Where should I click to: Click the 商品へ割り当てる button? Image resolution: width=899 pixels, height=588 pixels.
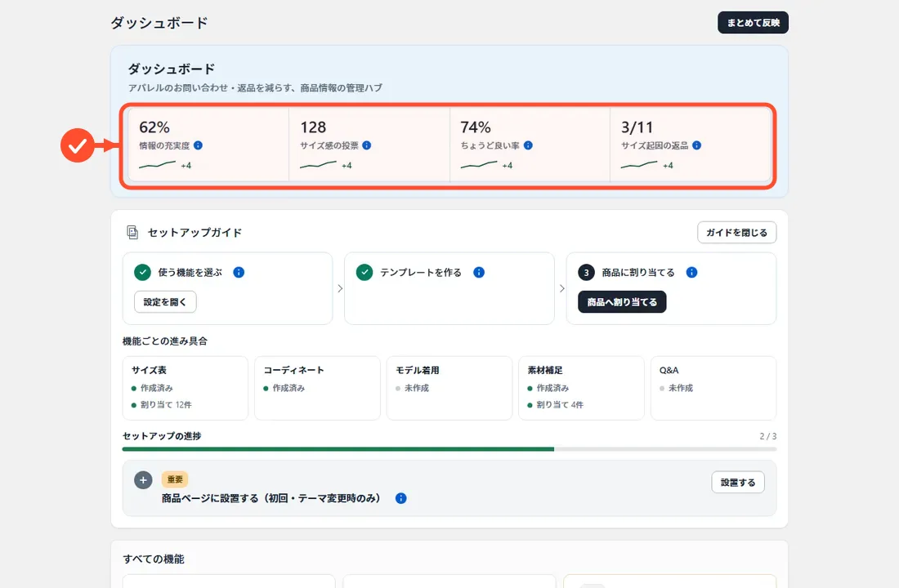coord(622,302)
